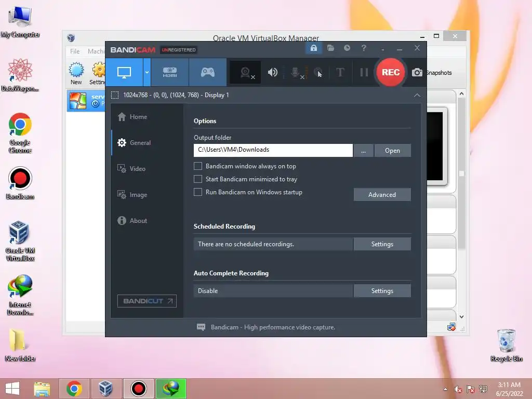
Task: Open Auto Complete Recording Settings
Action: click(x=382, y=291)
